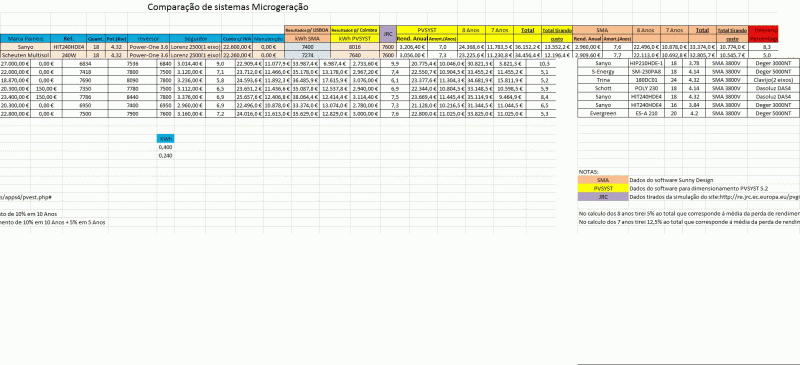
Task: Click the 'kWh SMA' orange header
Action: tap(307, 38)
